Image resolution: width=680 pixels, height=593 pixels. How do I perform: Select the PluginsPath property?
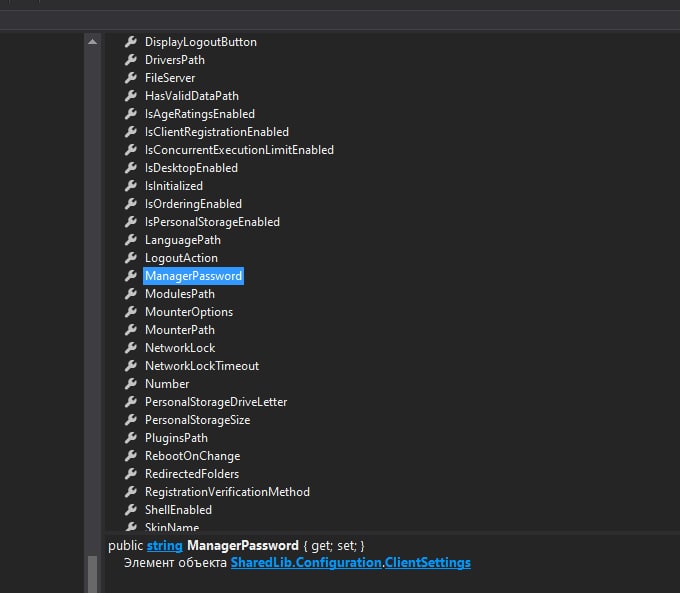pos(176,438)
